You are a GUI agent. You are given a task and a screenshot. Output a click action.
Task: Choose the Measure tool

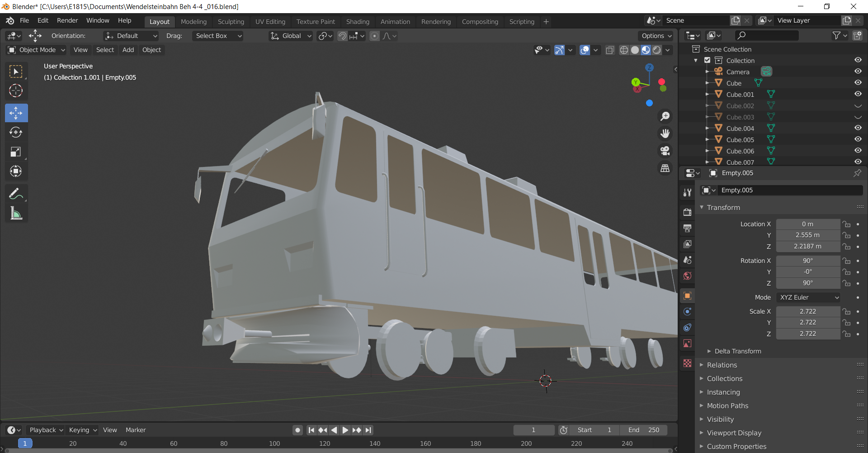[16, 213]
